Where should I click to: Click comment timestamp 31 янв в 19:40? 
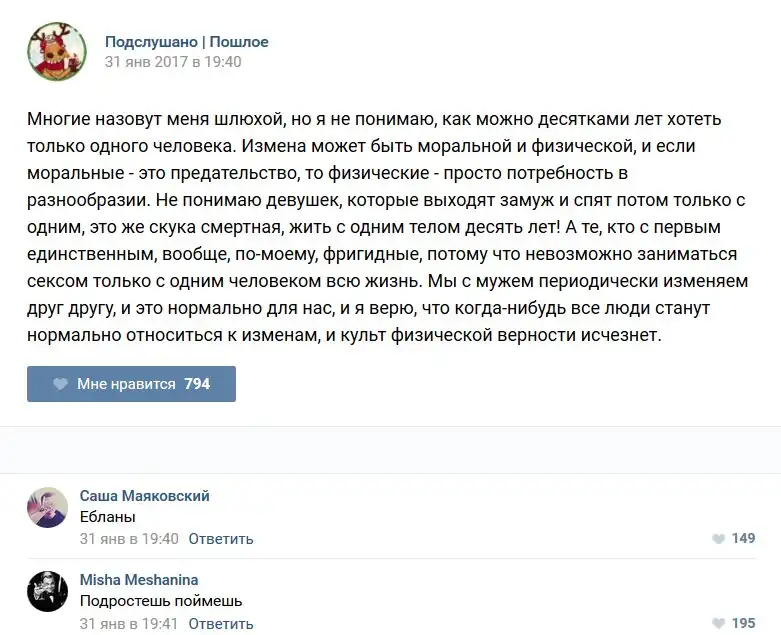click(x=129, y=539)
